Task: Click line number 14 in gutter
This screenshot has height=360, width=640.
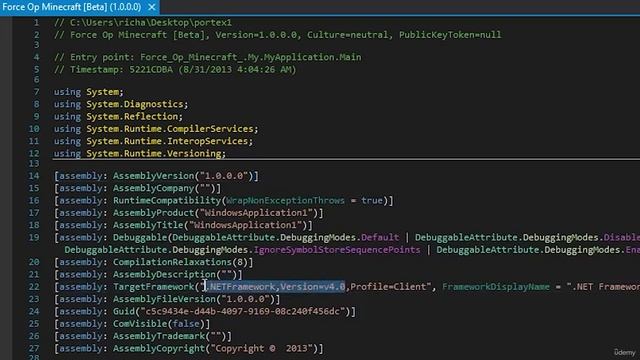Action: coord(34,176)
